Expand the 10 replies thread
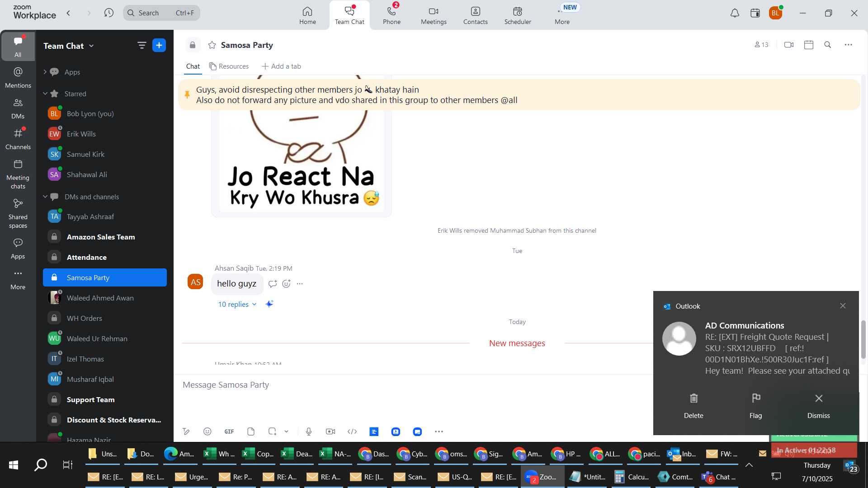The width and height of the screenshot is (868, 488). (x=237, y=304)
